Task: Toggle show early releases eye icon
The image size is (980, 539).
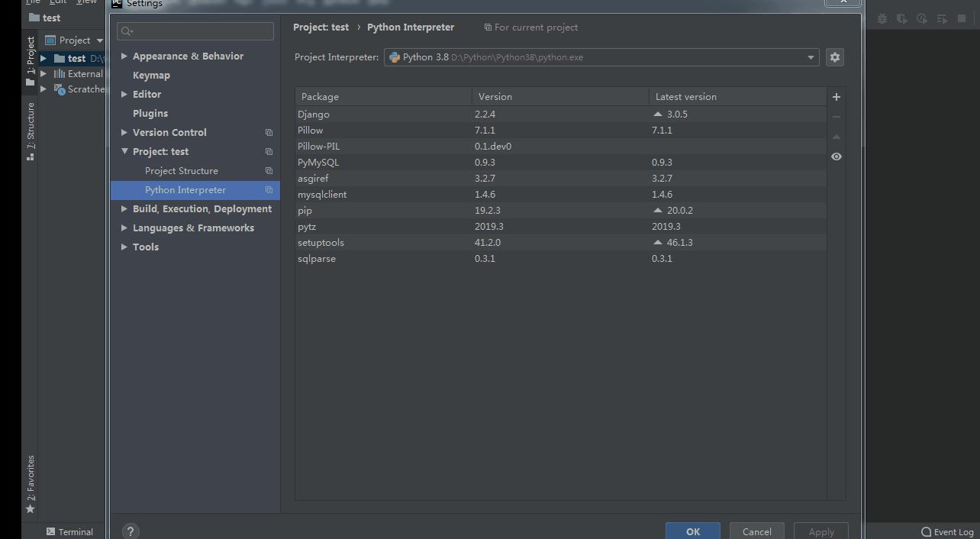Action: coord(837,157)
